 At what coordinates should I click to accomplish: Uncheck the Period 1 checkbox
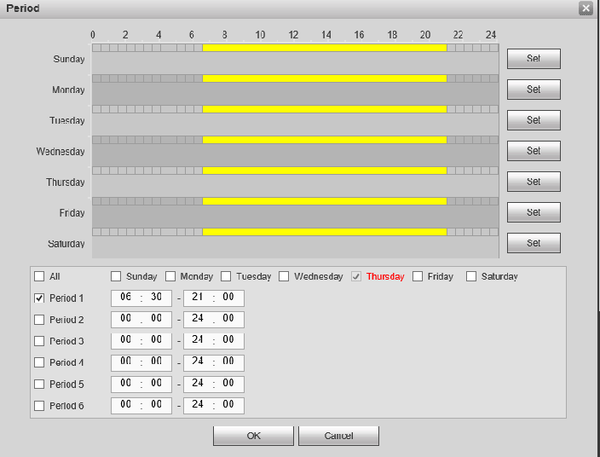[39, 298]
